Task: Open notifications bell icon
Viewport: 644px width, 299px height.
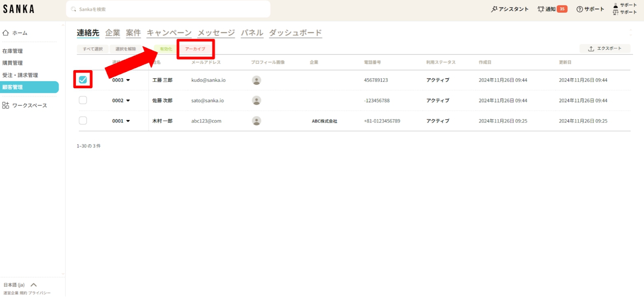Action: click(541, 9)
